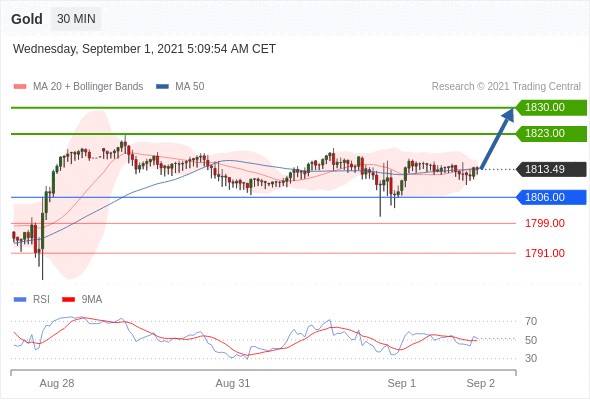Select the 1806.00 blue pivot label
Viewport: 590px width, 400px height.
pyautogui.click(x=551, y=197)
